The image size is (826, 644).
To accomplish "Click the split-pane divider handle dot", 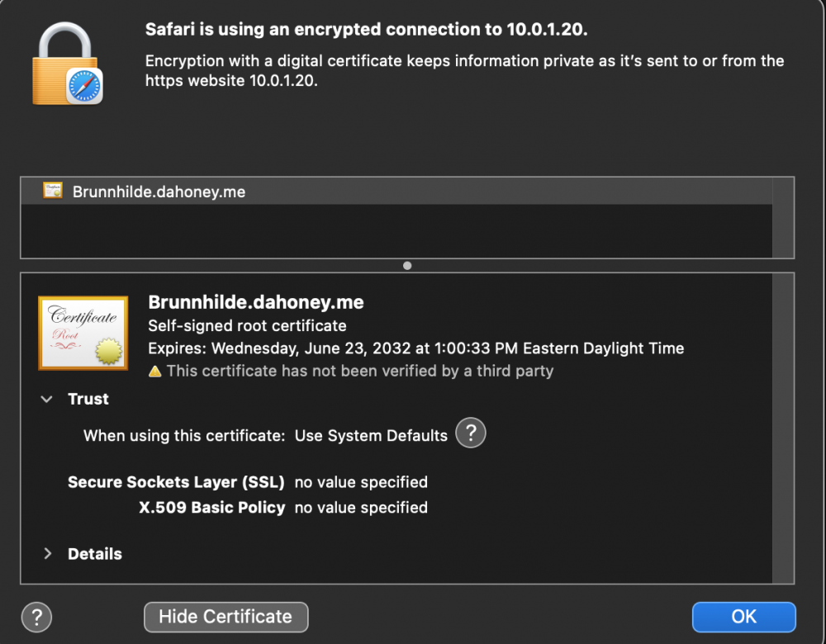I will 407,265.
